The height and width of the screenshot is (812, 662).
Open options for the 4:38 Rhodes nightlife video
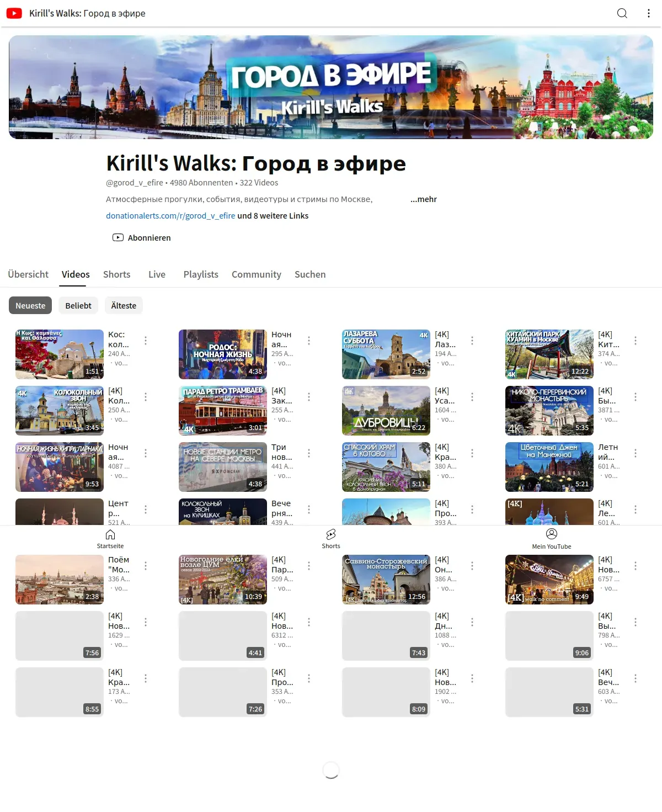coord(309,341)
